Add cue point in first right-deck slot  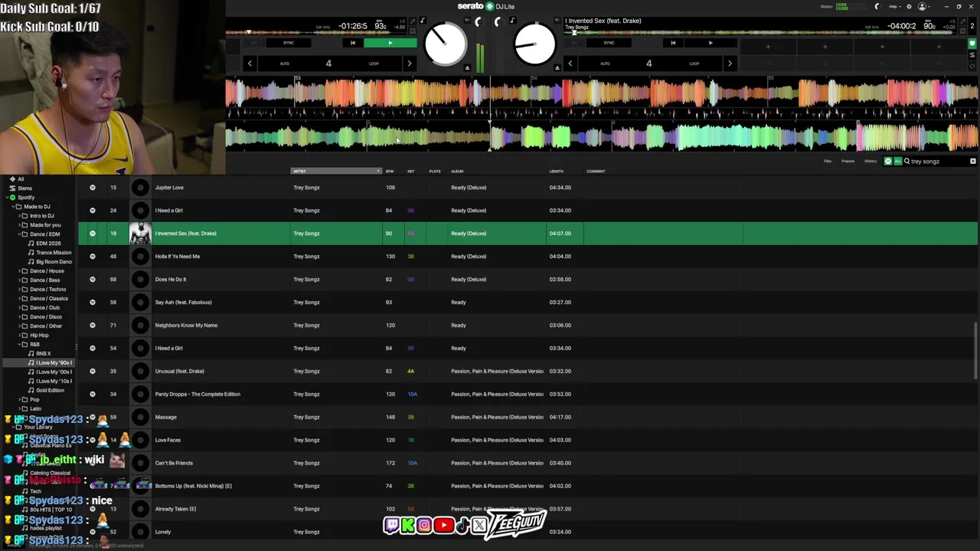768,47
